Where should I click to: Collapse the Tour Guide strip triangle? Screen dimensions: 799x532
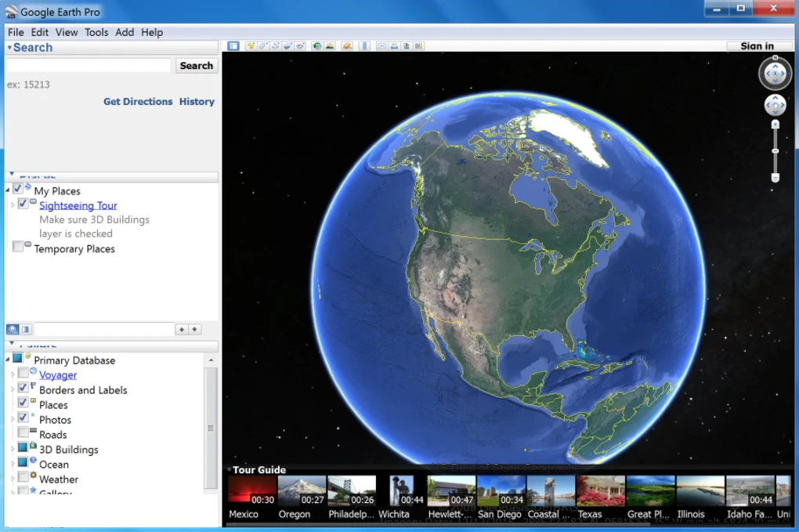230,469
